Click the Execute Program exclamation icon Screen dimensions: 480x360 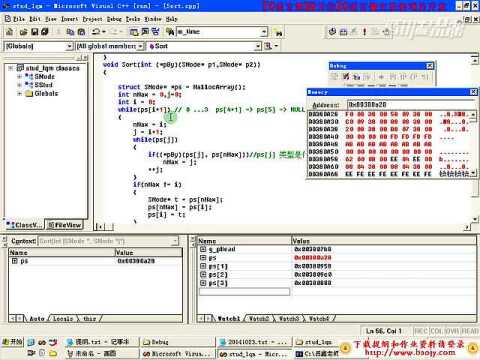click(x=365, y=32)
